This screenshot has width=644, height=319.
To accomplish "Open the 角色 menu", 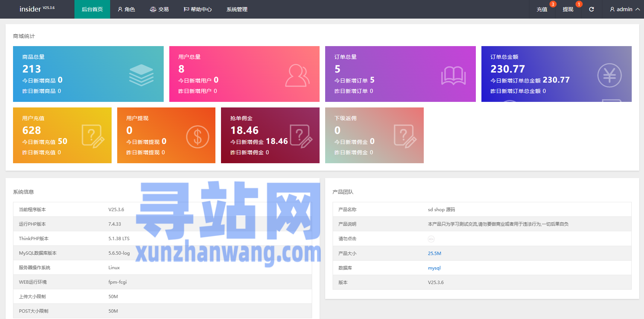I will (x=126, y=9).
